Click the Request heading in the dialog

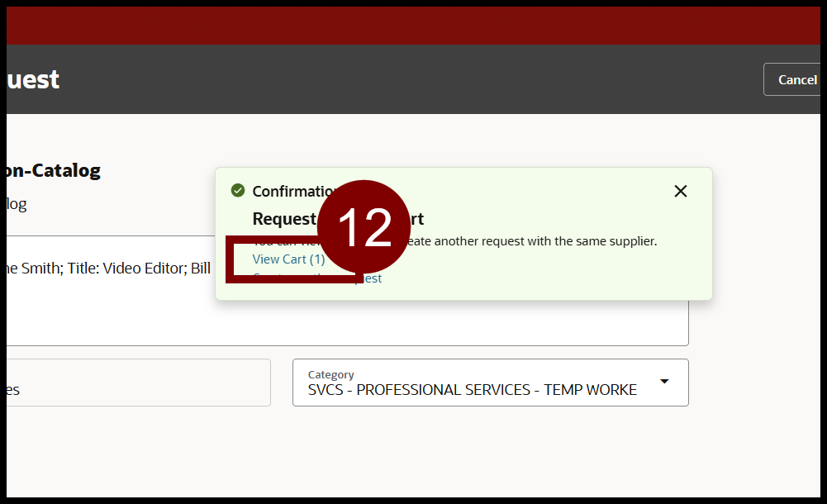(x=281, y=218)
